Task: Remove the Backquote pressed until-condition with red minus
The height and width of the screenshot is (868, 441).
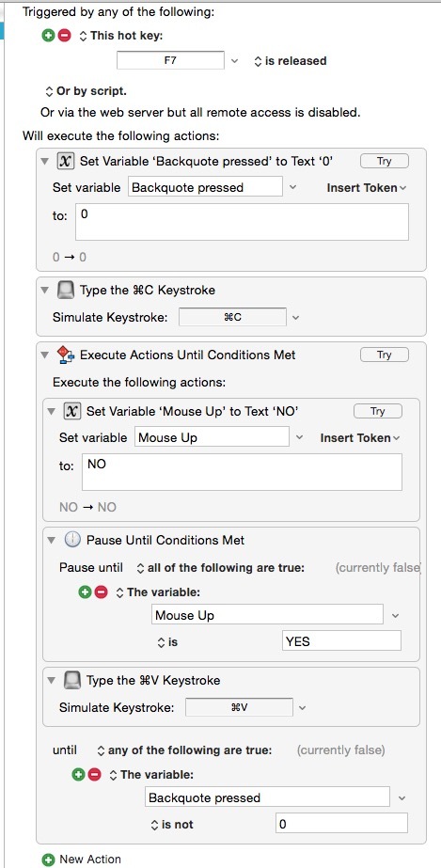Action: pyautogui.click(x=95, y=775)
